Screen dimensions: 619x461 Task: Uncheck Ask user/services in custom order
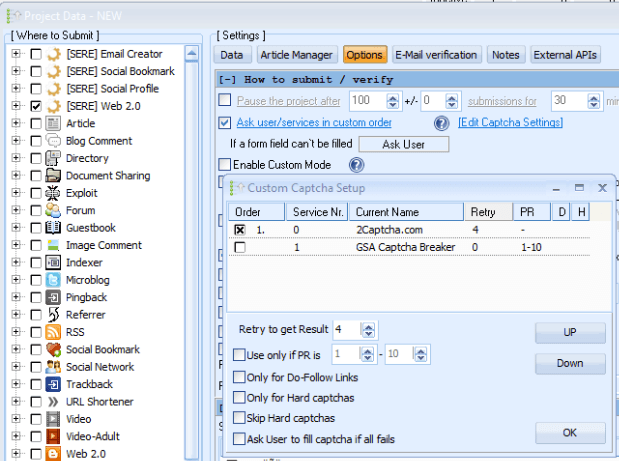[x=225, y=122]
